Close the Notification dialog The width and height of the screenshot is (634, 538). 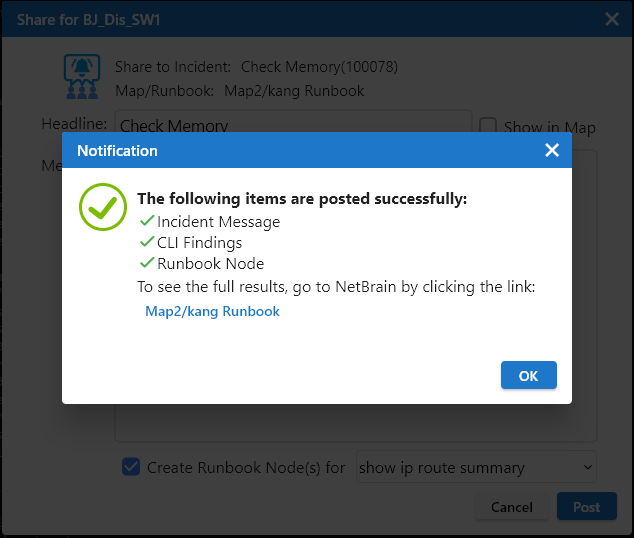[551, 150]
